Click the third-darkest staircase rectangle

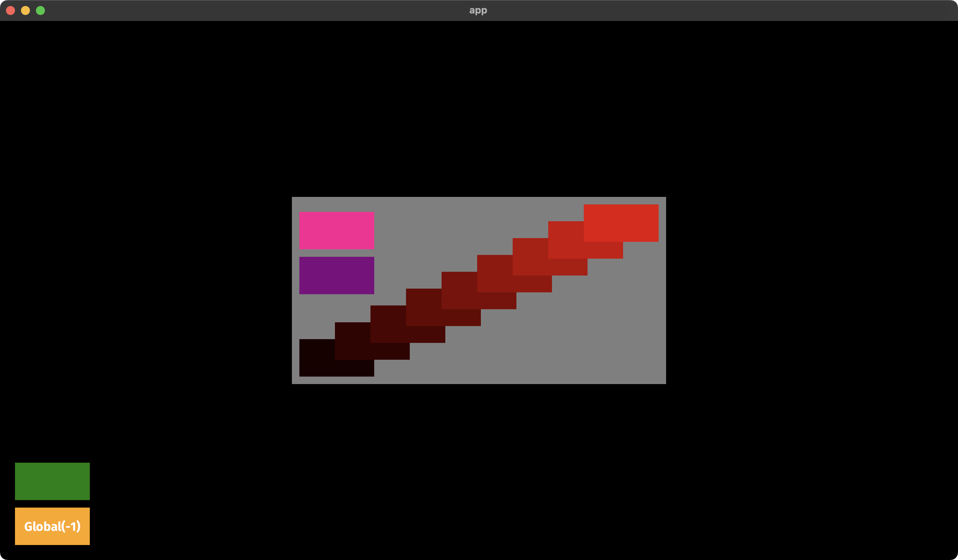pos(388,324)
